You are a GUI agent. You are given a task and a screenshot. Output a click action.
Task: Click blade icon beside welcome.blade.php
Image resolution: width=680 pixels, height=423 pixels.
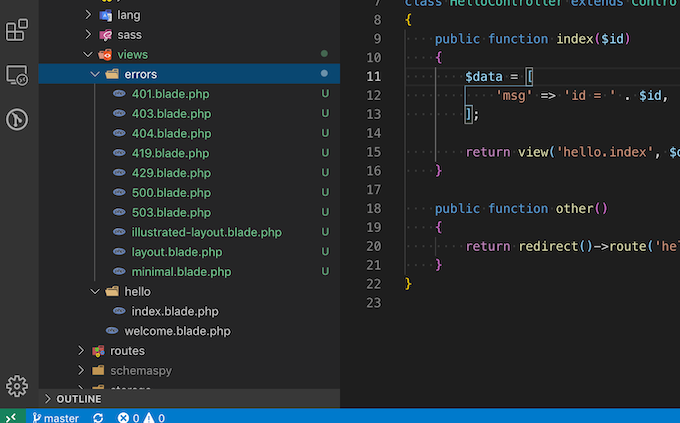tap(112, 330)
